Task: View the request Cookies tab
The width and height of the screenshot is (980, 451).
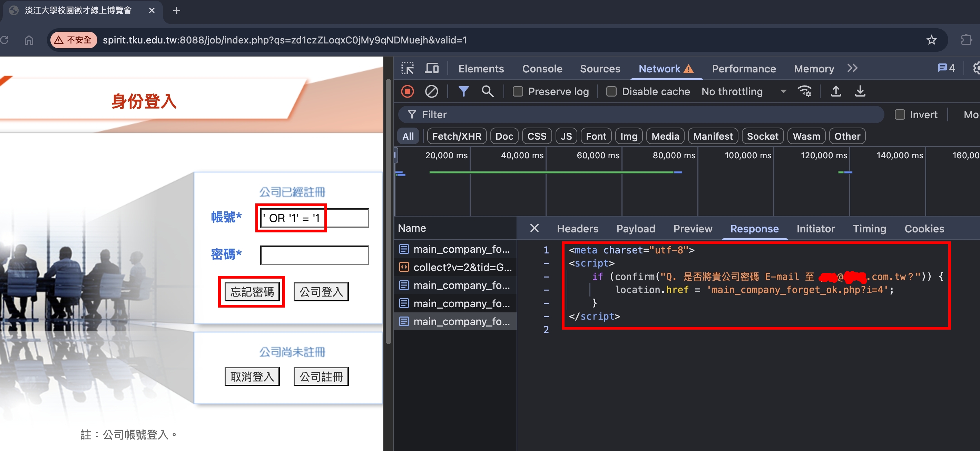Action: pyautogui.click(x=924, y=229)
